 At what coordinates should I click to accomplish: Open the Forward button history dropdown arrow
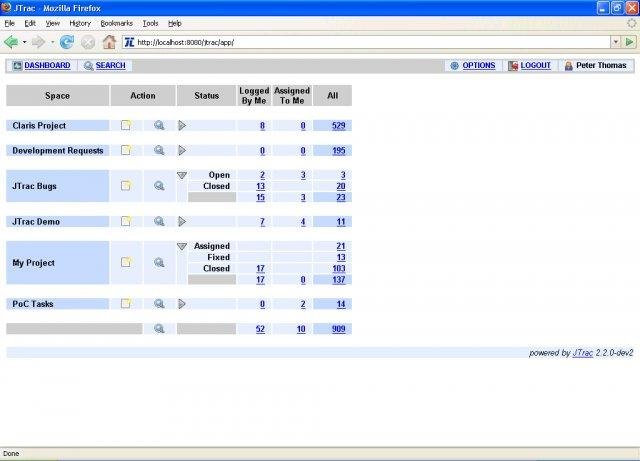52,42
